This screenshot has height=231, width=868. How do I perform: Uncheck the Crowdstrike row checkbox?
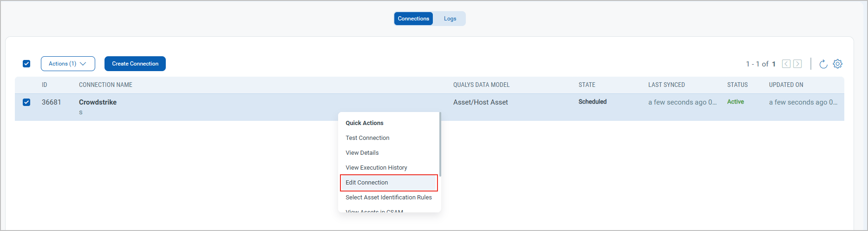point(26,102)
